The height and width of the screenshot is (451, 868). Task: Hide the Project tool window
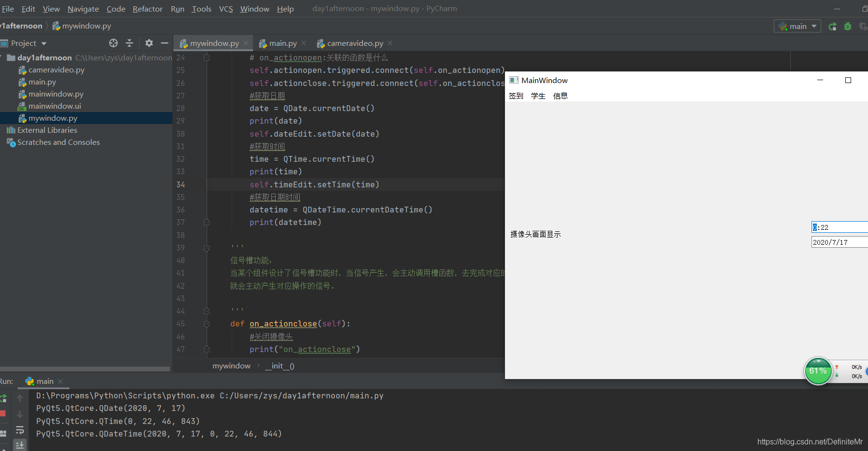165,43
